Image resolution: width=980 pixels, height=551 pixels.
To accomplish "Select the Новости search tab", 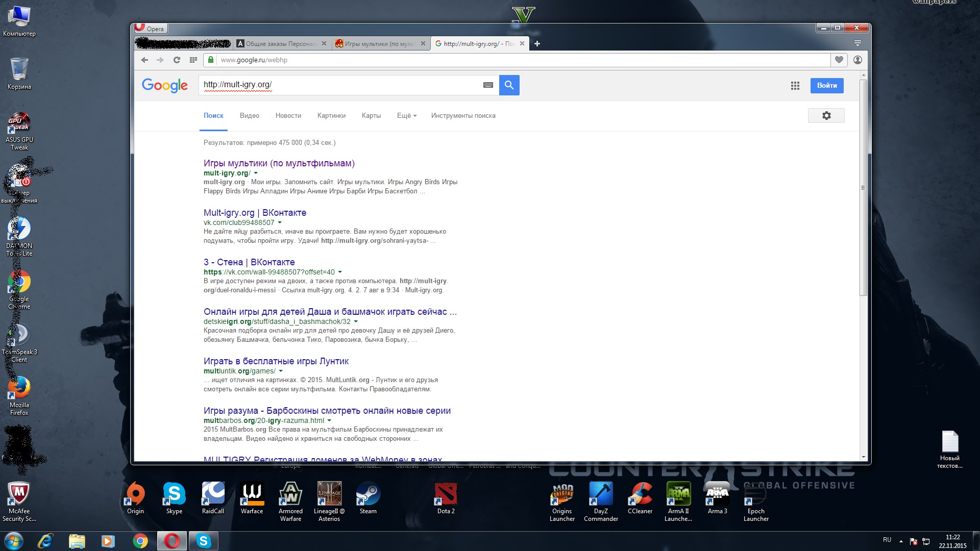I will tap(288, 116).
